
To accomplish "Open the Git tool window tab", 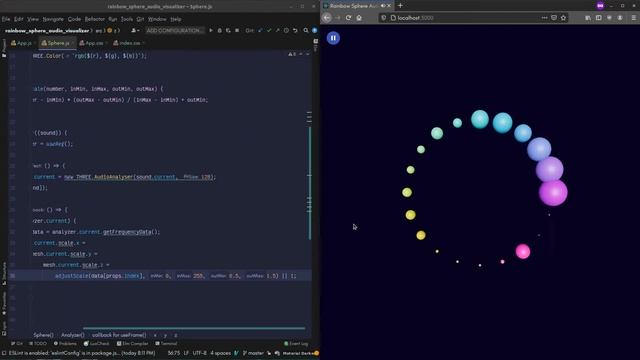I will pos(17,344).
